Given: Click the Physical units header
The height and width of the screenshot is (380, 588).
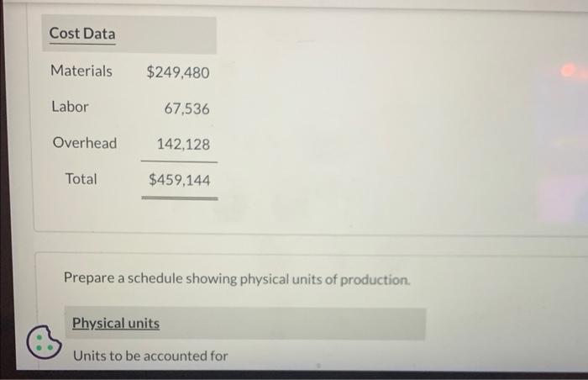Looking at the screenshot, I should tap(116, 323).
